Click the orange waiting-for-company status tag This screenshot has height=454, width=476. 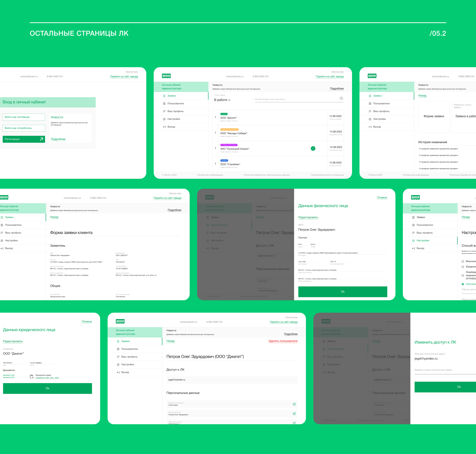(x=229, y=129)
